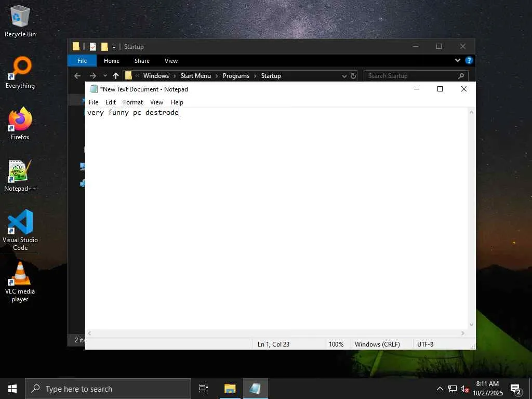532x399 pixels.
Task: Click the folder icon in Explorer address bar
Action: (x=128, y=76)
